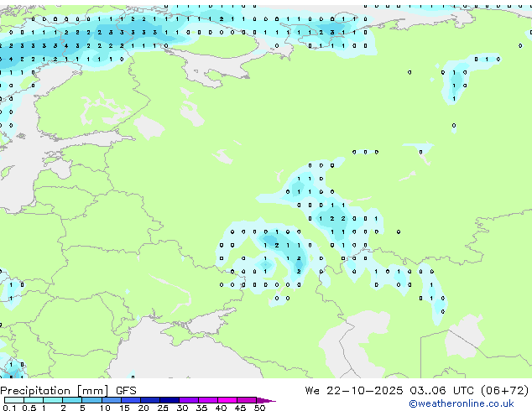532x411 pixels.
Task: Click the 'GFS' model label
Action: [x=126, y=391]
